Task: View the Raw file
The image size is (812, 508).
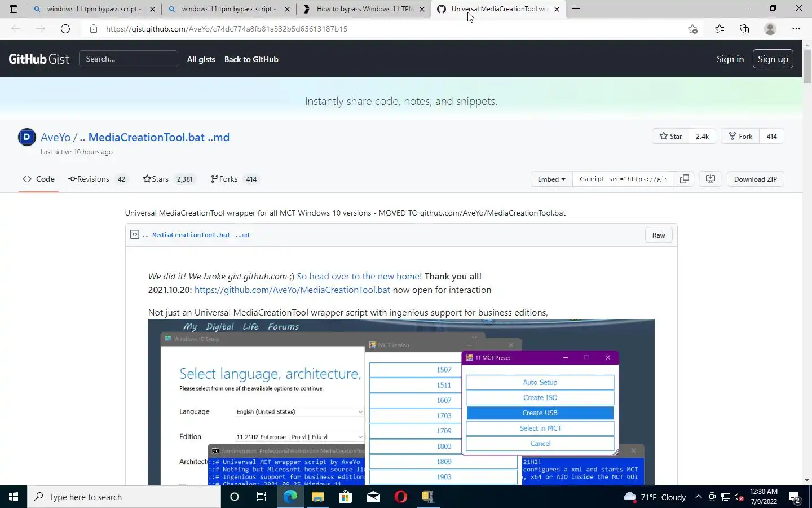Action: click(659, 235)
